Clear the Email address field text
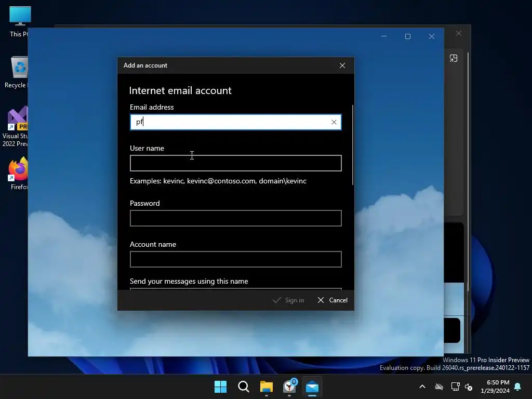The width and height of the screenshot is (532, 399). pos(334,122)
